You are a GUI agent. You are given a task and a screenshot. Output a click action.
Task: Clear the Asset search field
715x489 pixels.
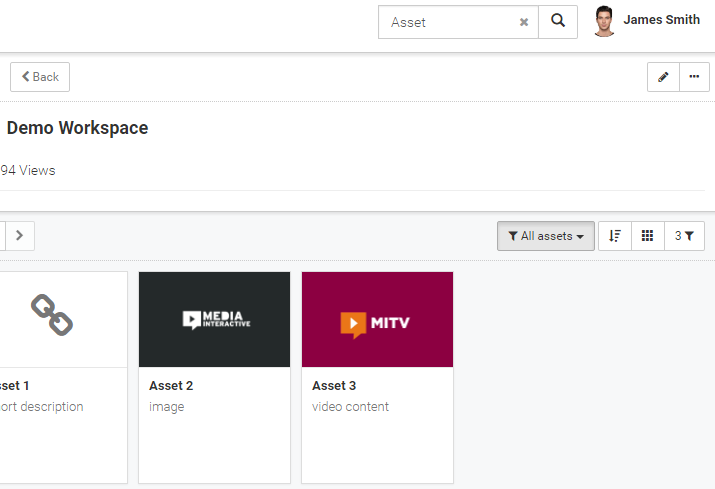pos(524,22)
